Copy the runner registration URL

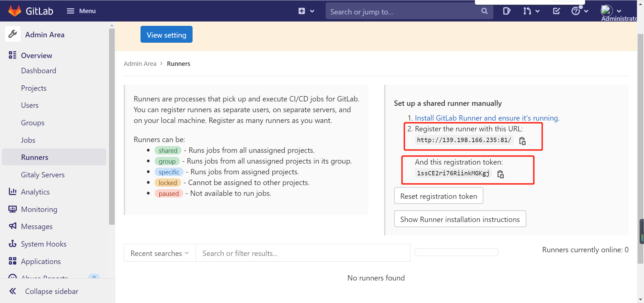click(522, 141)
